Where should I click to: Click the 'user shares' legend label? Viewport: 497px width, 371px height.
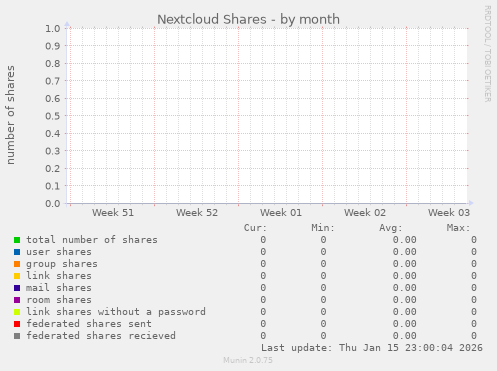click(59, 252)
